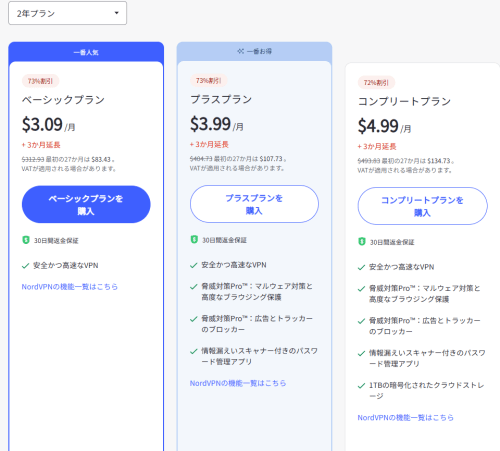Click the checkmark beside マルウェア対策 in コンプリートプラン

[x=361, y=289]
